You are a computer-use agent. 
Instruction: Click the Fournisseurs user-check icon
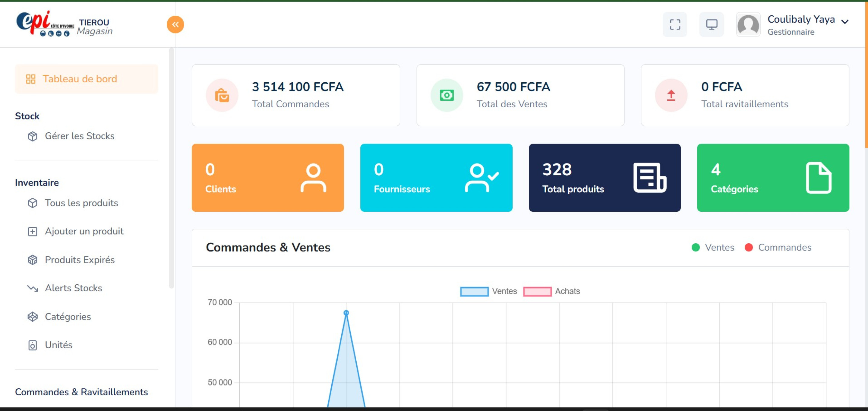481,178
